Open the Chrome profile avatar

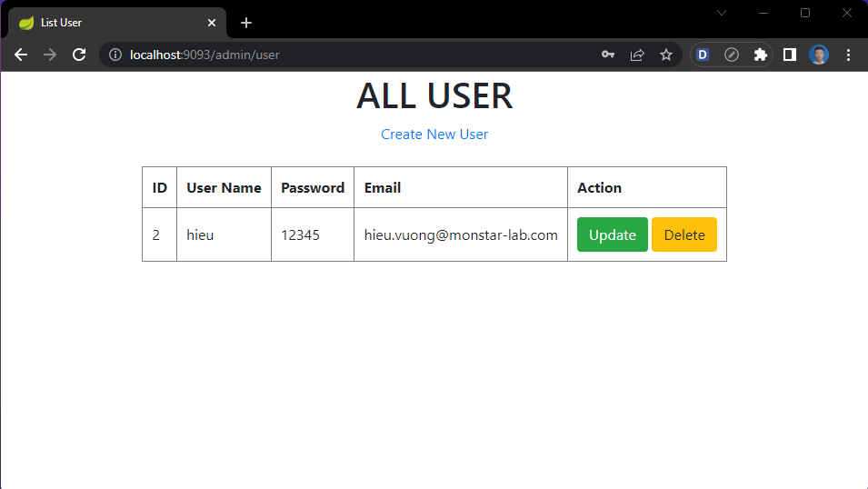[819, 55]
